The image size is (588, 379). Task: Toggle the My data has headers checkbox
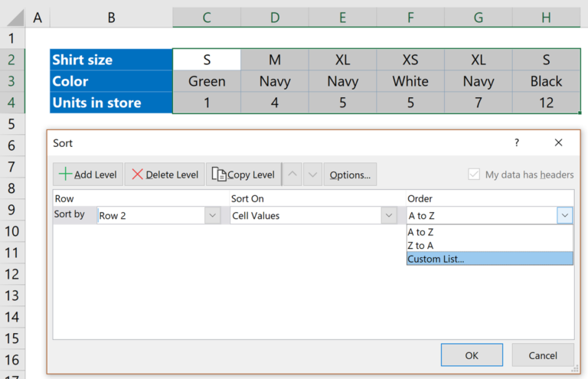(474, 175)
